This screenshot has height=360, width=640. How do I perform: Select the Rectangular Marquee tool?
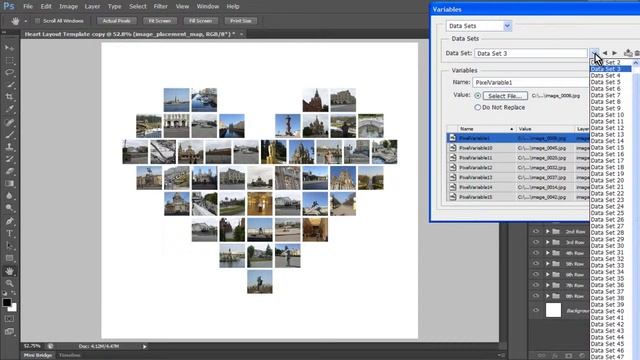point(9,61)
